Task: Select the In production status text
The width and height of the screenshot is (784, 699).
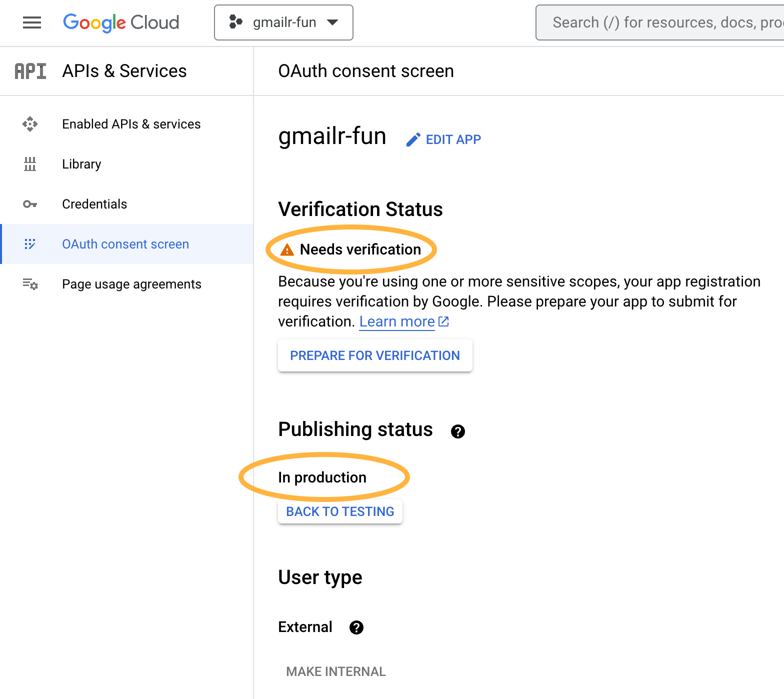Action: (322, 477)
